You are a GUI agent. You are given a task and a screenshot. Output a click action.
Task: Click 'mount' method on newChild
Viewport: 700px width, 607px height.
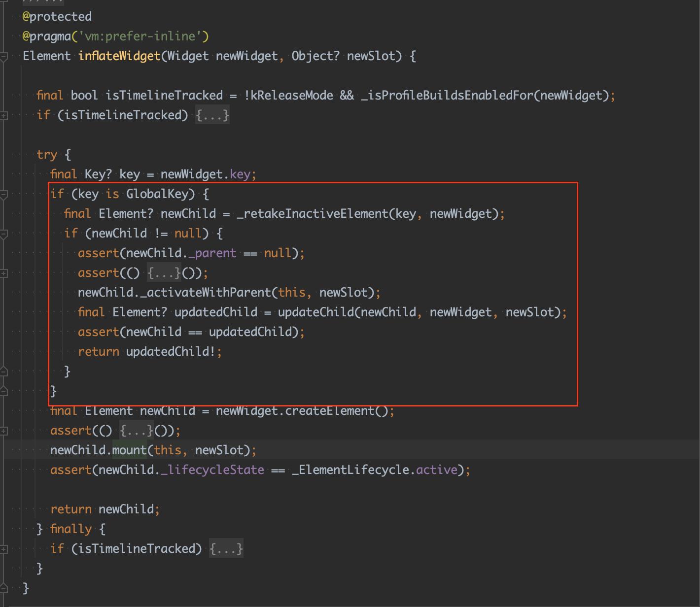click(x=130, y=450)
